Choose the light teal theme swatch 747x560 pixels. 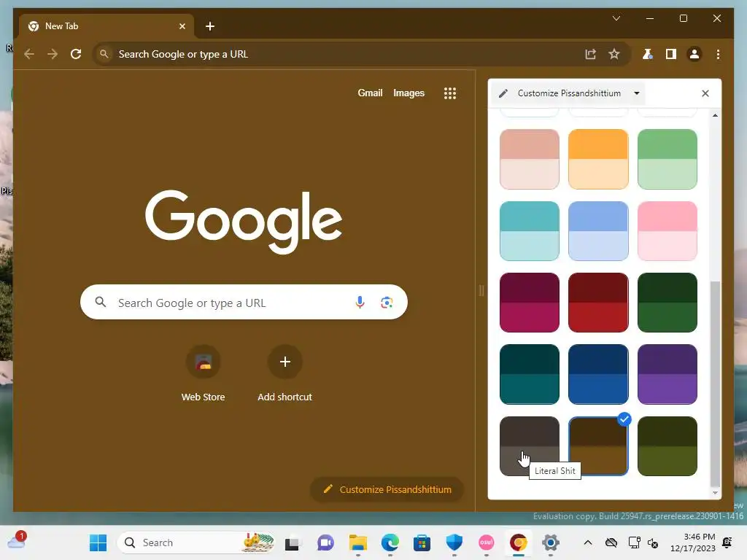coord(530,231)
